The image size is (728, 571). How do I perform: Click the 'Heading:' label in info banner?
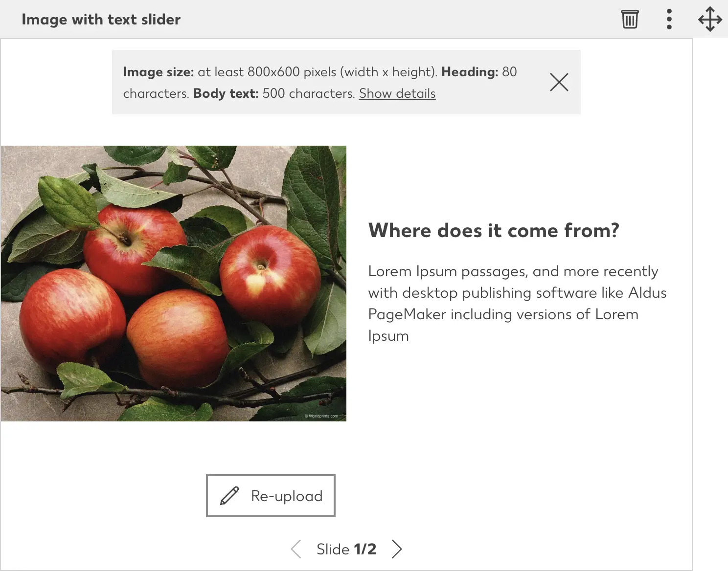pyautogui.click(x=470, y=72)
